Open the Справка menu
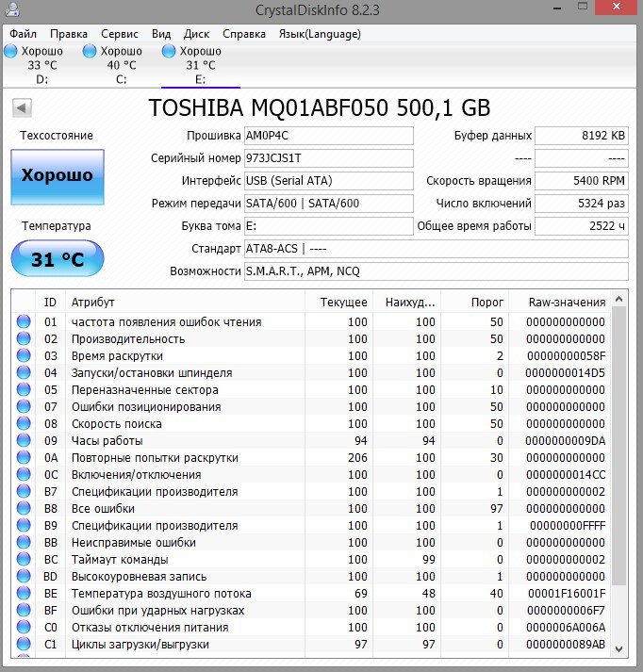 click(244, 34)
